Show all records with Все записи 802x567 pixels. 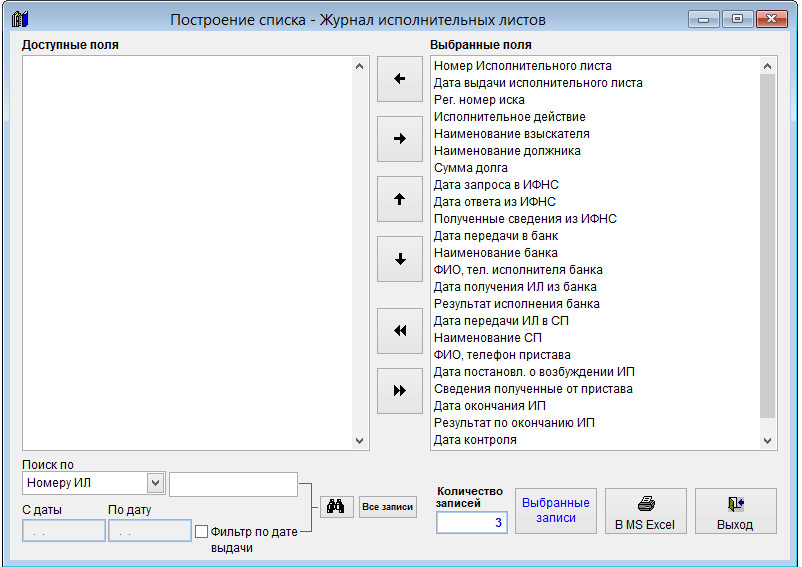(388, 507)
